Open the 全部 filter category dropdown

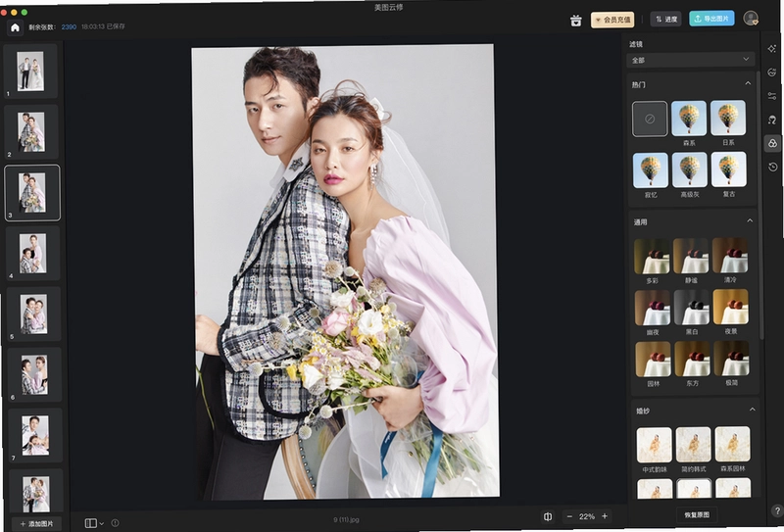tap(691, 60)
